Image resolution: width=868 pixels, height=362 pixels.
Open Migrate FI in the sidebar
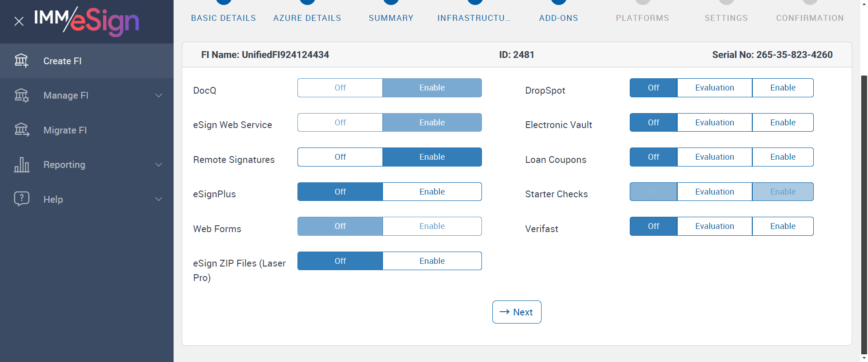click(x=87, y=130)
